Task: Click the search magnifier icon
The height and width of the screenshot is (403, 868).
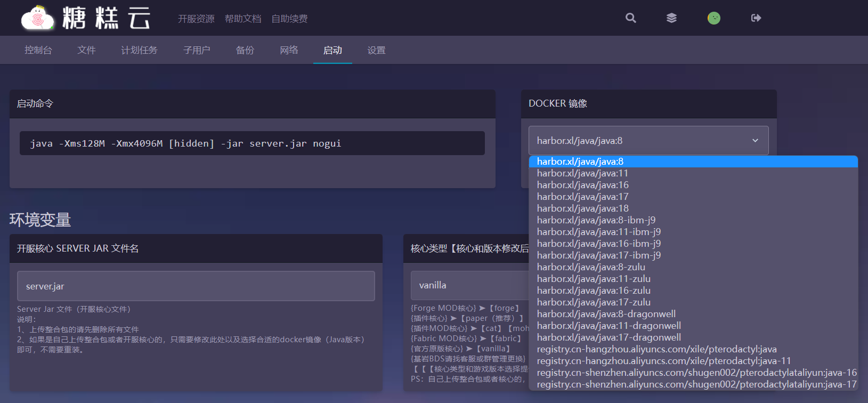Action: 631,18
